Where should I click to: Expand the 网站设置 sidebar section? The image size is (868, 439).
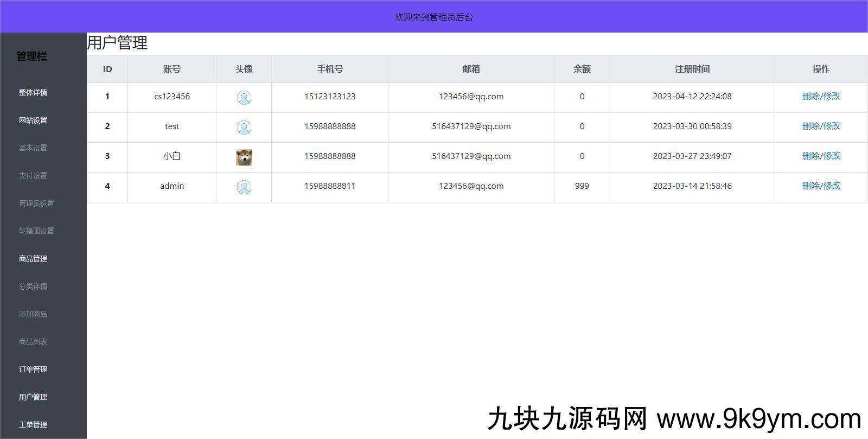pyautogui.click(x=33, y=120)
